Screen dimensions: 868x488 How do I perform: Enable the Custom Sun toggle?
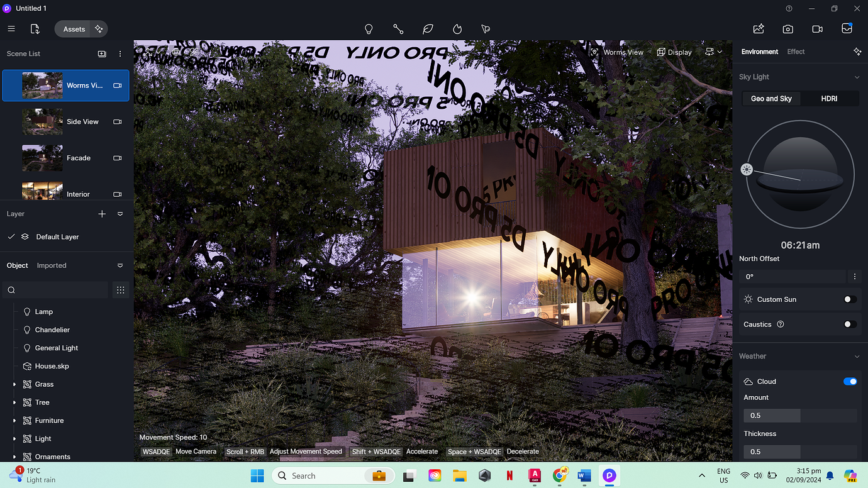click(850, 299)
